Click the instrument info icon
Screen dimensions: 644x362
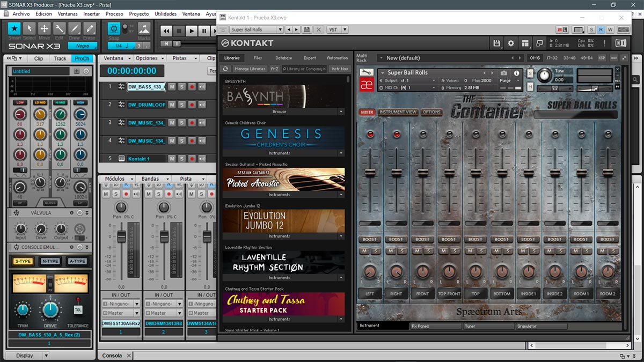click(517, 73)
